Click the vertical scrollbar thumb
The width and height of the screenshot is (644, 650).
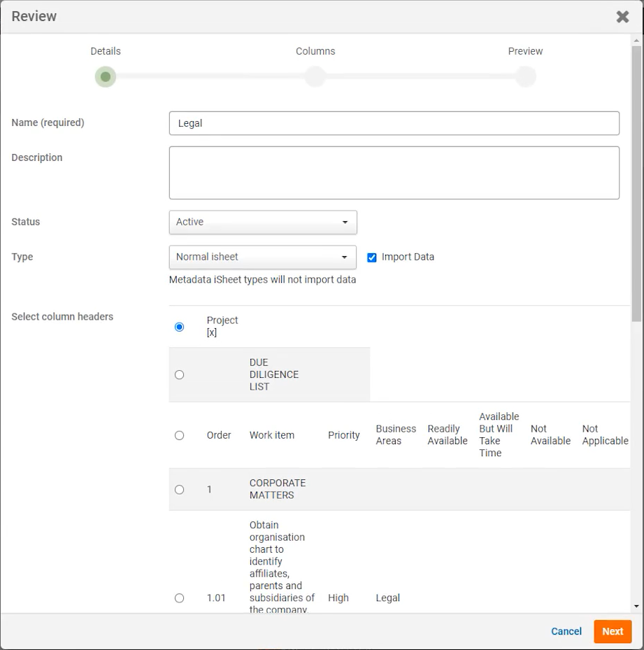[x=636, y=182]
